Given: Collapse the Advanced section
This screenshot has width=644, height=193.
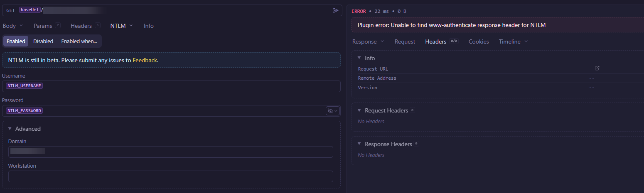Looking at the screenshot, I should 10,129.
